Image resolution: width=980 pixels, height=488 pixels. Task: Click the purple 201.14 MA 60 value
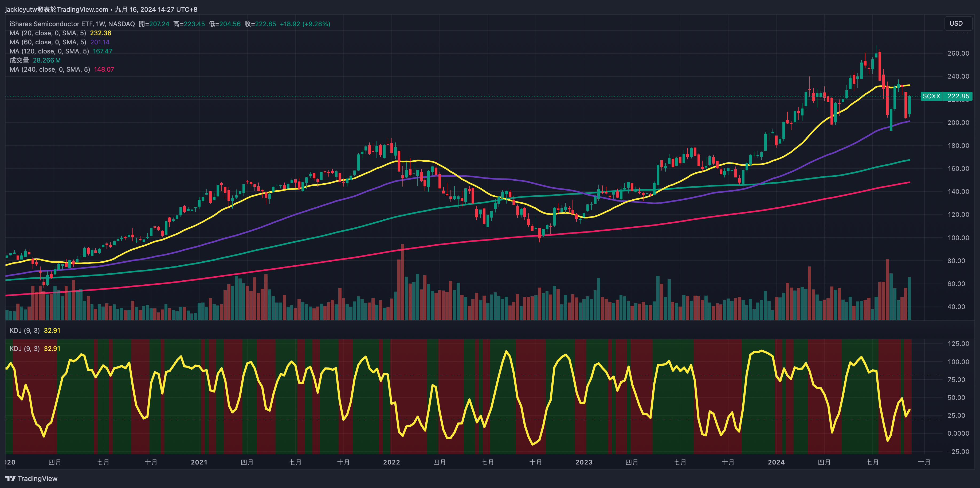[100, 42]
